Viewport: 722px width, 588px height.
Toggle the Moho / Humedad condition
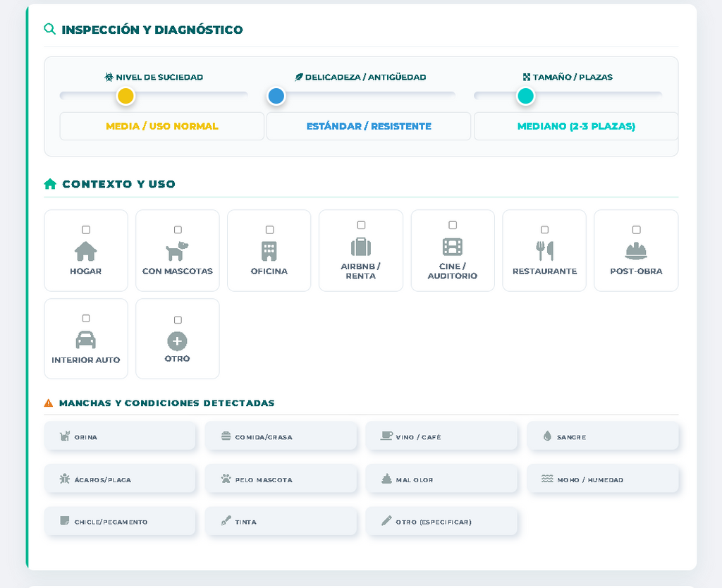coord(603,479)
